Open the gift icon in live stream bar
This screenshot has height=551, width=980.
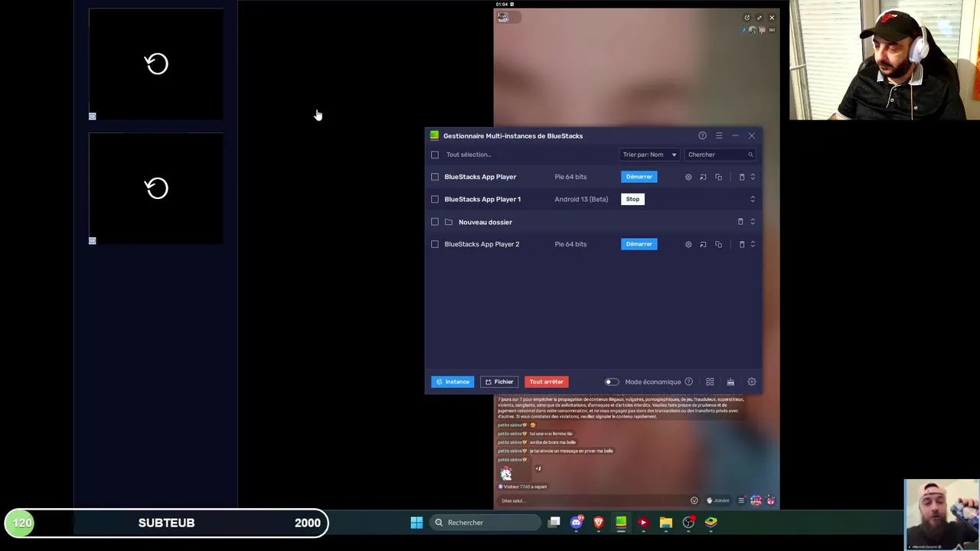[x=771, y=500]
